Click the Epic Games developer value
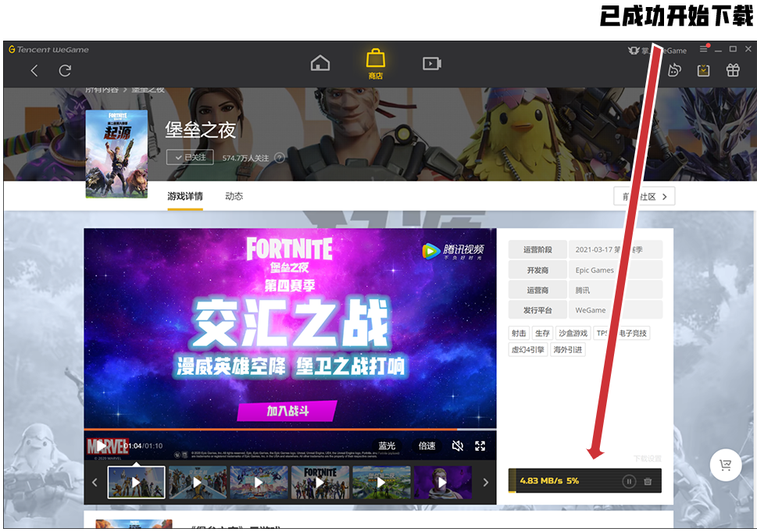The height and width of the screenshot is (532, 757). 595,270
